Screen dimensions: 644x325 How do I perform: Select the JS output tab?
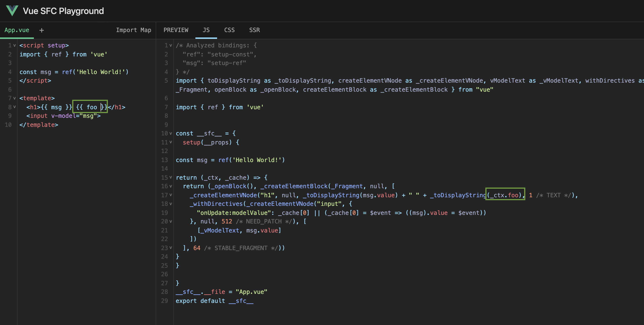point(206,30)
